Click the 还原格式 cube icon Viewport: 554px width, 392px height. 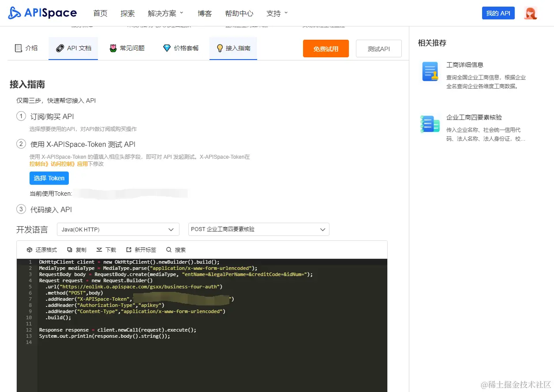click(x=30, y=250)
